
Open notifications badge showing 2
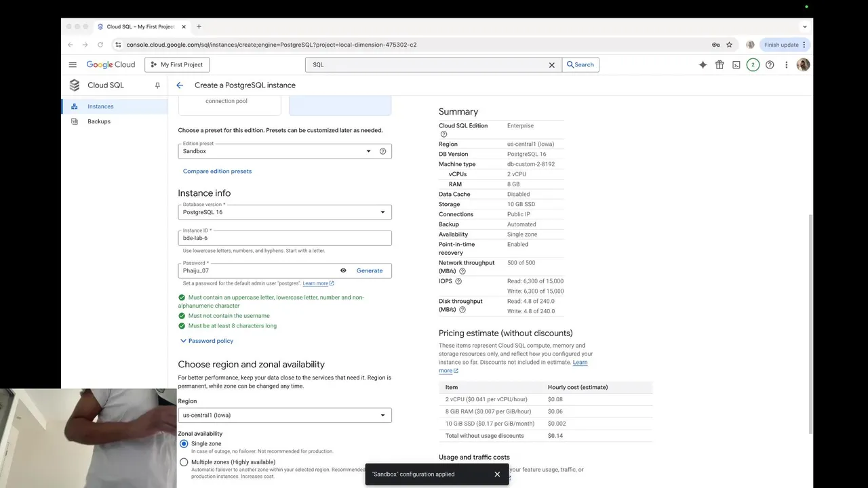tap(753, 65)
